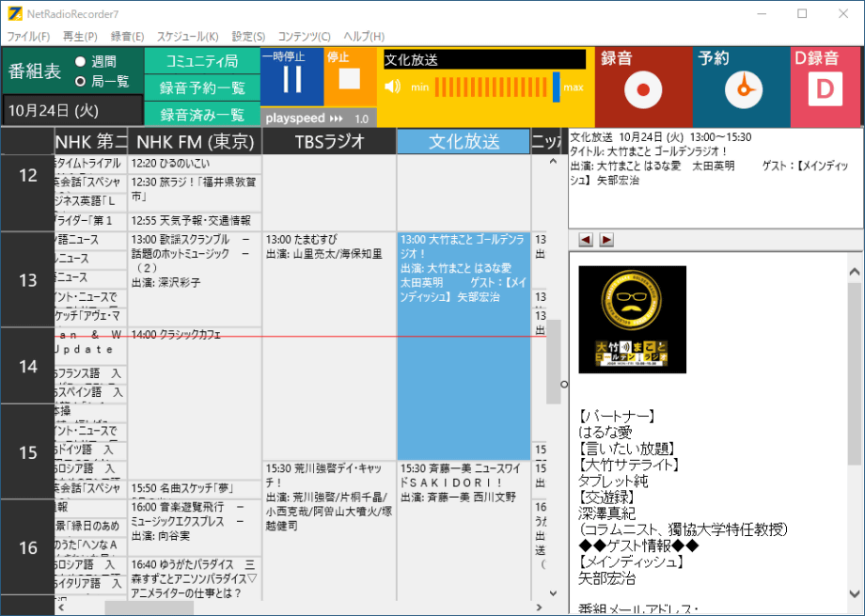865x616 pixels.
Task: Select 13:00 大竹まこと ゴールデンラジオ program
Action: [x=464, y=346]
